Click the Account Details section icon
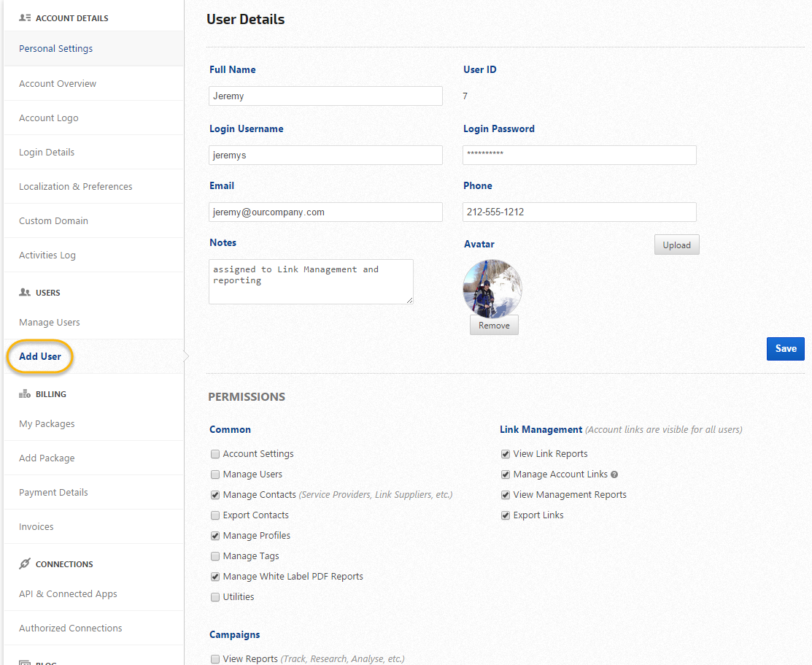Screen dimensions: 812x665 (x=25, y=18)
